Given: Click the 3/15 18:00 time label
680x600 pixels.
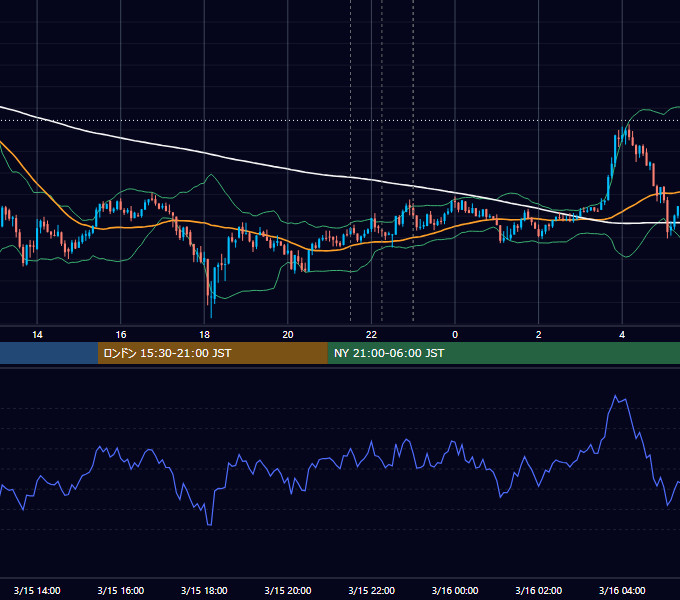Looking at the screenshot, I should [x=204, y=590].
